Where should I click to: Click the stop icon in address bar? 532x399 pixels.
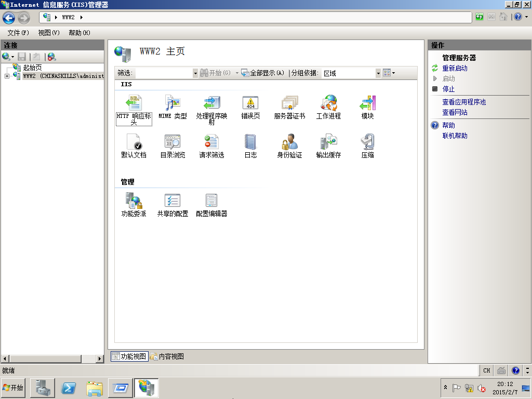point(491,17)
